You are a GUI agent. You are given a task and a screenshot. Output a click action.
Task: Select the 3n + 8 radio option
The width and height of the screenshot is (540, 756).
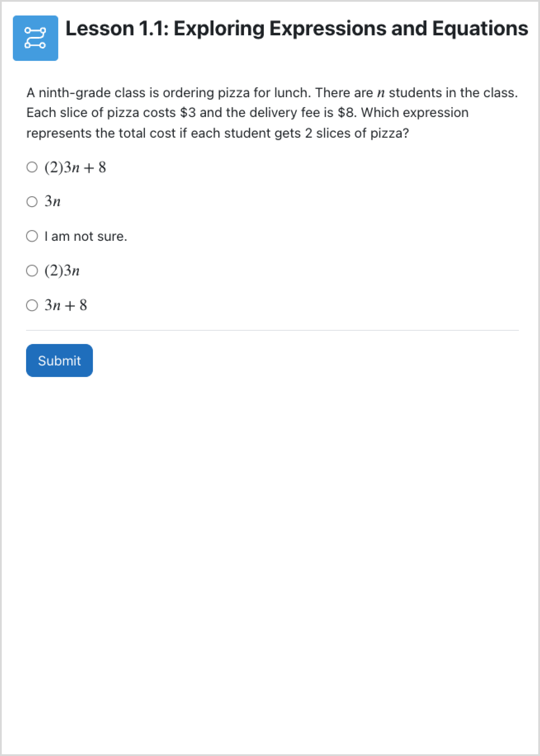point(32,305)
